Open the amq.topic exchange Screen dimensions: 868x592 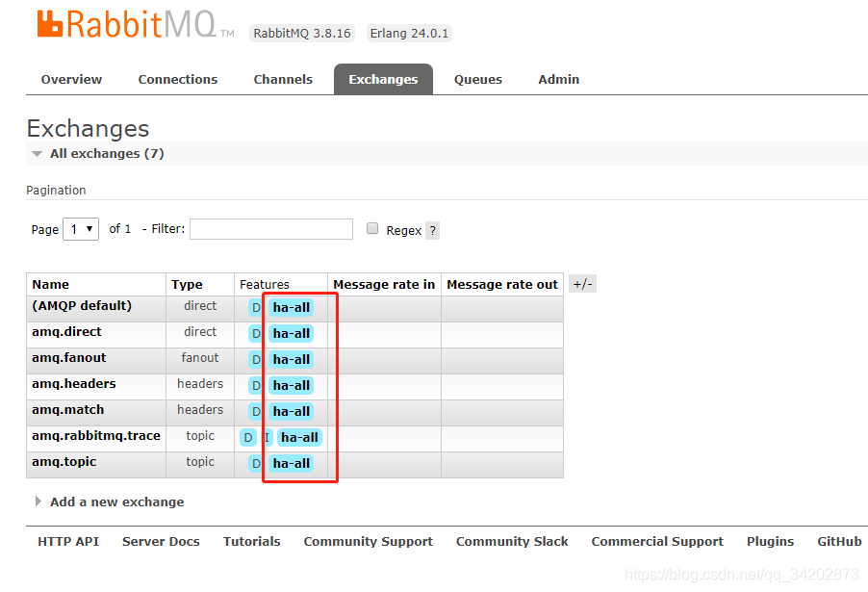coord(64,462)
